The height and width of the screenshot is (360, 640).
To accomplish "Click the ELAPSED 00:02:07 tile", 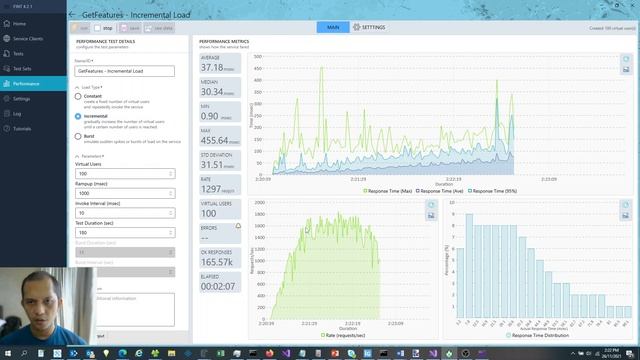I will point(220,282).
